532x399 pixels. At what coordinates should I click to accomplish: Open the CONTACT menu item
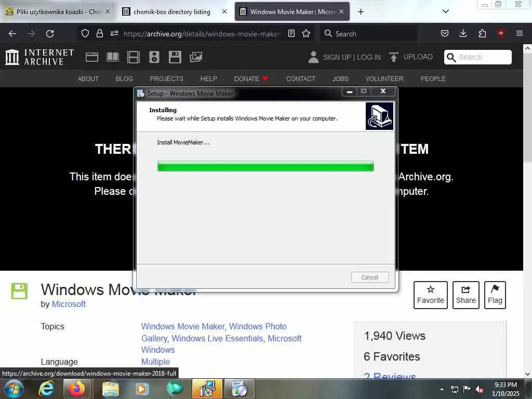301,79
